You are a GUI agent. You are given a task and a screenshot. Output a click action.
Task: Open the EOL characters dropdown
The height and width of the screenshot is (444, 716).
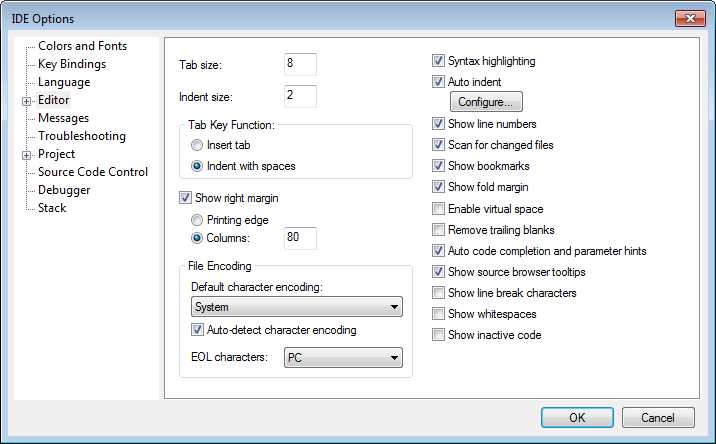click(343, 357)
